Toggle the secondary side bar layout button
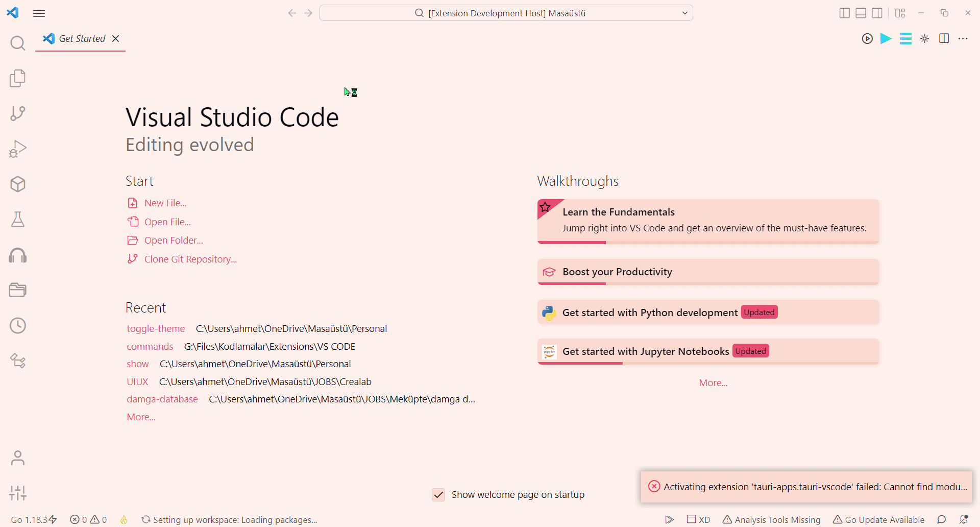The width and height of the screenshot is (980, 527). pyautogui.click(x=877, y=13)
